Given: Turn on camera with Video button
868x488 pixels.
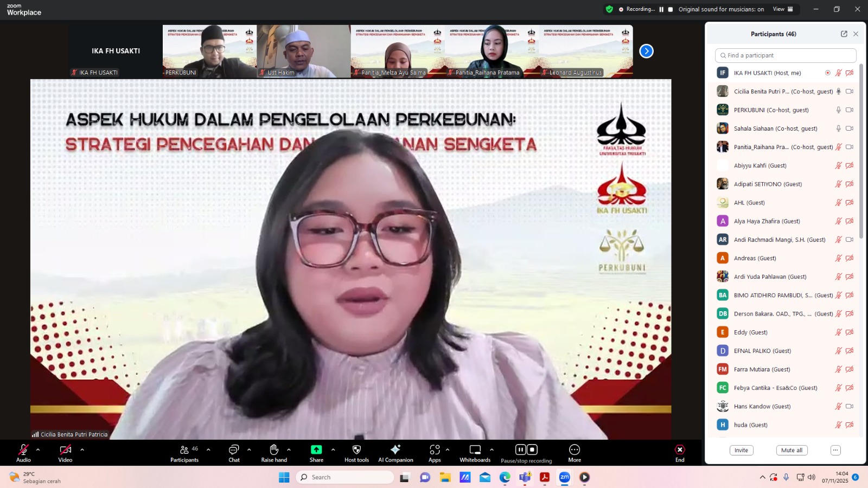Looking at the screenshot, I should [x=65, y=450].
